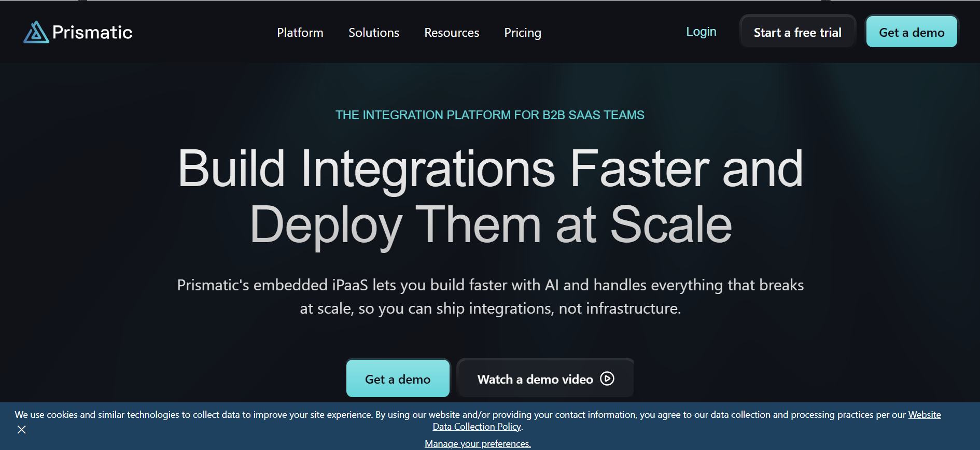Screen dimensions: 980x450
Task: Click Get a demo in the header
Action: coord(912,32)
